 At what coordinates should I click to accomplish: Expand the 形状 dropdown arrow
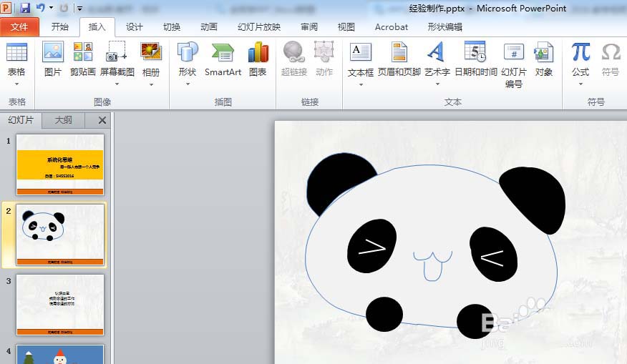click(x=188, y=84)
